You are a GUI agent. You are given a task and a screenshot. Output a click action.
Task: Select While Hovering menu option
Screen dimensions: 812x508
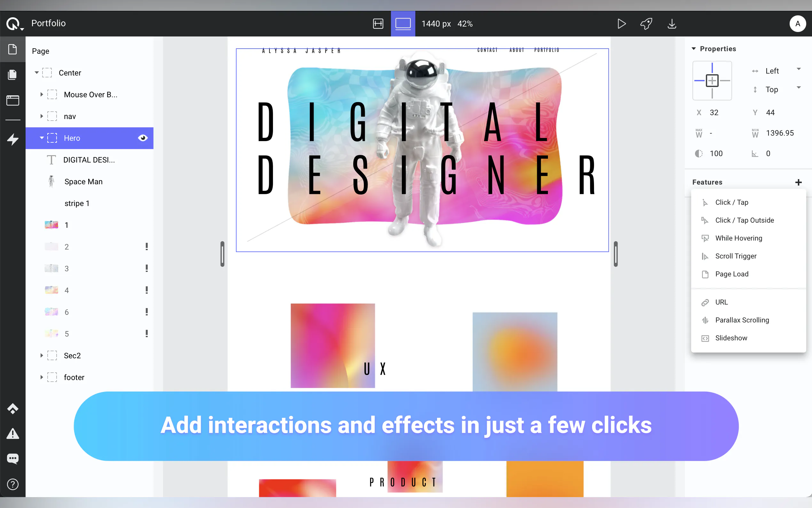click(738, 238)
